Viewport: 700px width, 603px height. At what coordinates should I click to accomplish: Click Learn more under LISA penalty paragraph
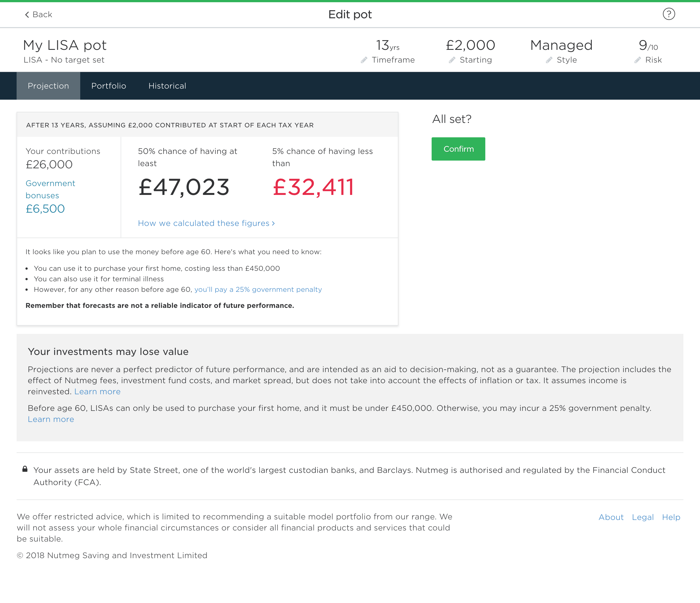coord(51,419)
